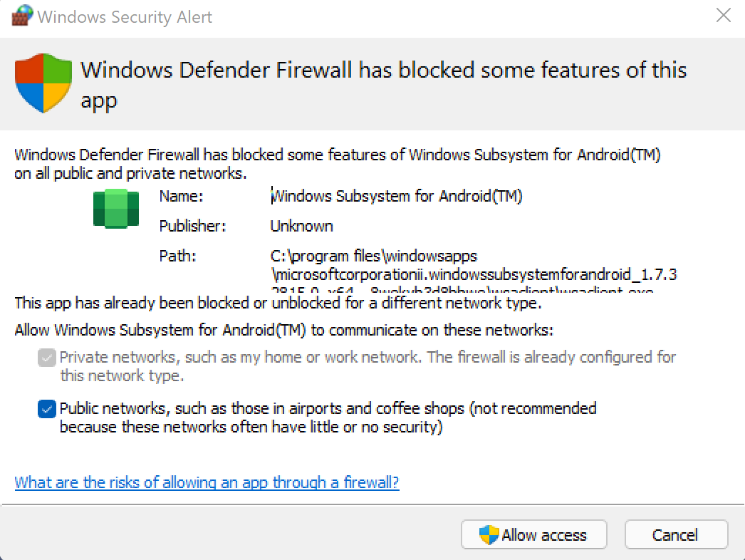Click the UAC shield on Allow access button
This screenshot has width=745, height=560.
[x=489, y=535]
